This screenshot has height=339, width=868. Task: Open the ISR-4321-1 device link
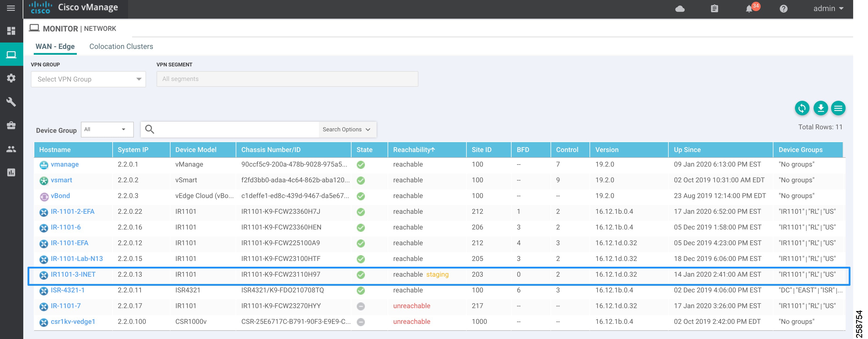coord(68,290)
